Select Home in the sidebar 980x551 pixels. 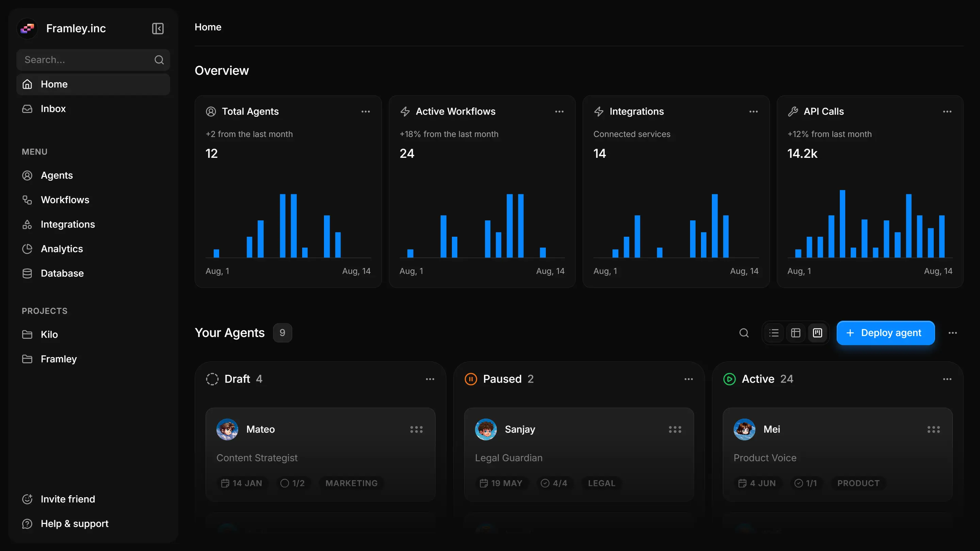point(54,84)
